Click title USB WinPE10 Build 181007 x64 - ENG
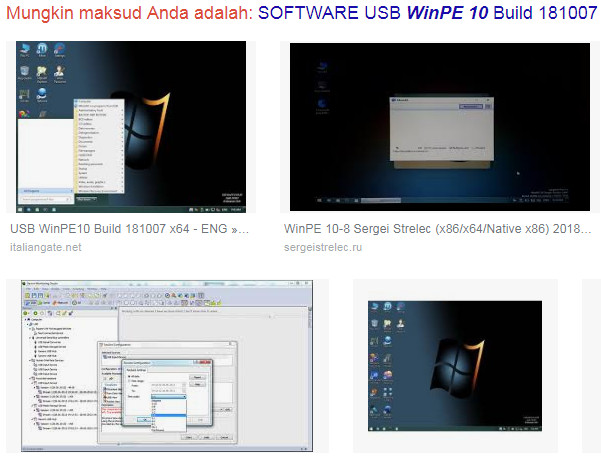This screenshot has height=457, width=601. pyautogui.click(x=130, y=229)
